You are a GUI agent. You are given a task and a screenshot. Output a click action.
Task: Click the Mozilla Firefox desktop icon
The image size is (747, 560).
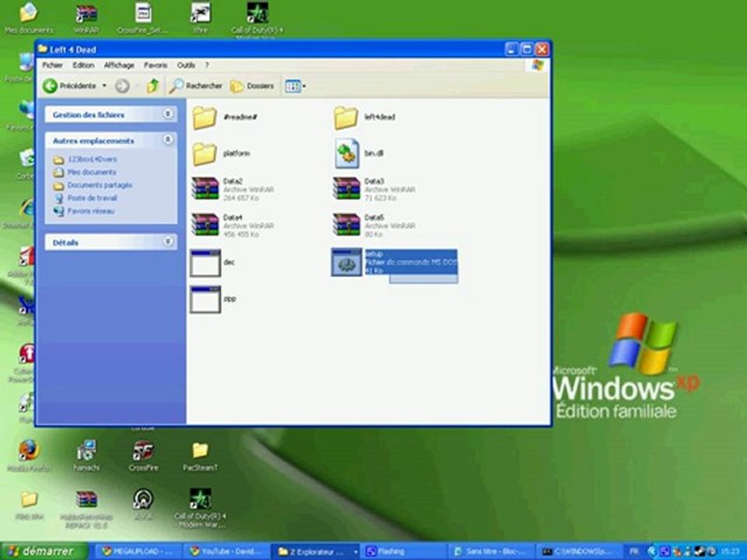tap(29, 457)
